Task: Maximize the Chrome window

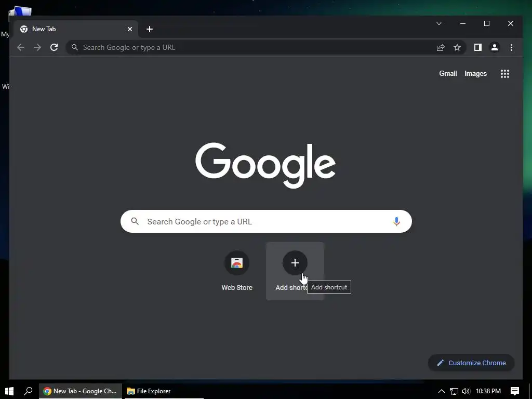Action: coord(486,23)
